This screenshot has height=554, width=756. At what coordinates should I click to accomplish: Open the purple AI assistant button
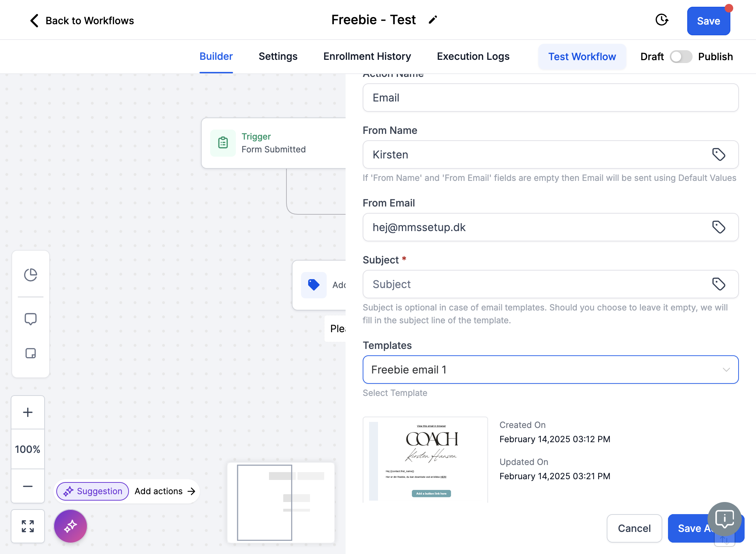point(71,526)
